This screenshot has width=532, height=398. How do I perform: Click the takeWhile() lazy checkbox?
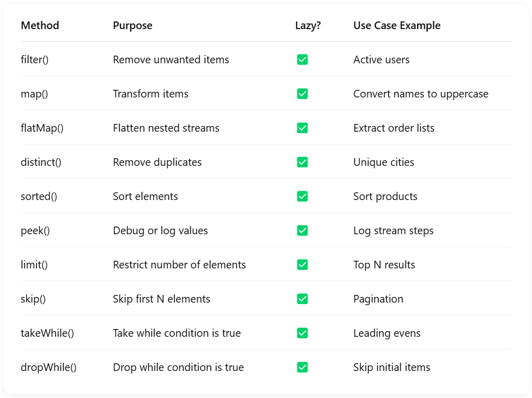tap(302, 333)
